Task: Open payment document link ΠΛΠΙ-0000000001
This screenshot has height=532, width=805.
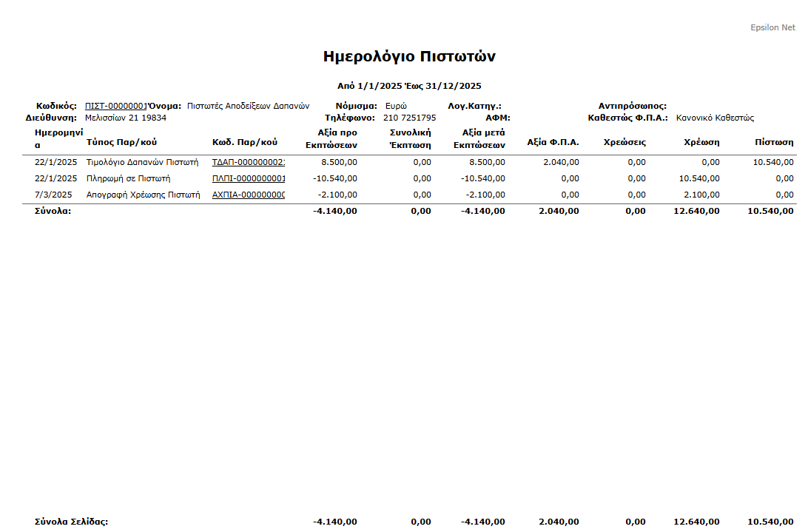Action: [x=249, y=179]
